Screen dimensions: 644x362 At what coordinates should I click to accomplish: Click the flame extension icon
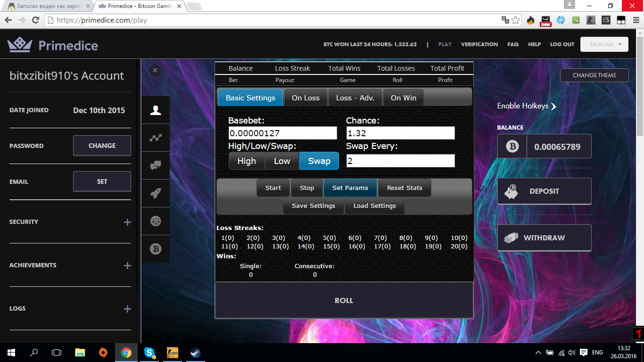pyautogui.click(x=531, y=20)
